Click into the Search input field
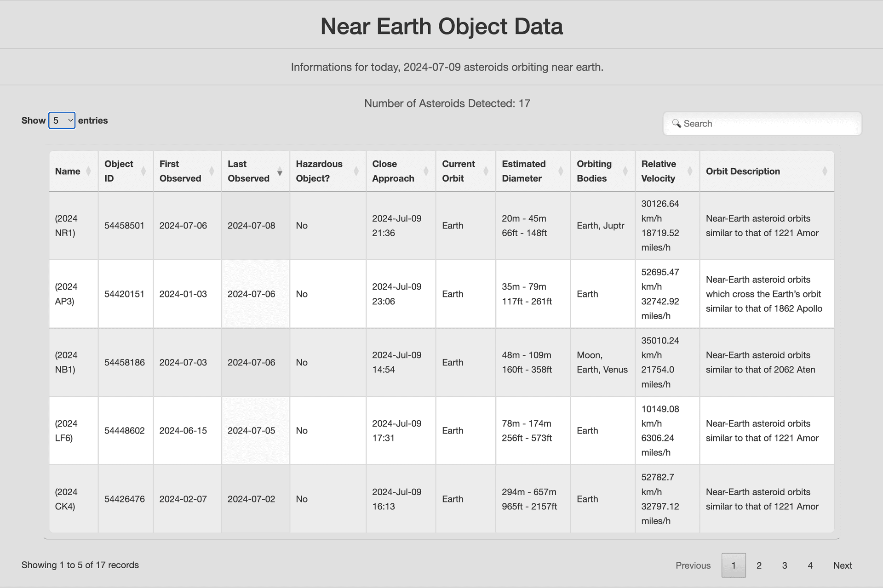Image resolution: width=883 pixels, height=588 pixels. (x=768, y=124)
